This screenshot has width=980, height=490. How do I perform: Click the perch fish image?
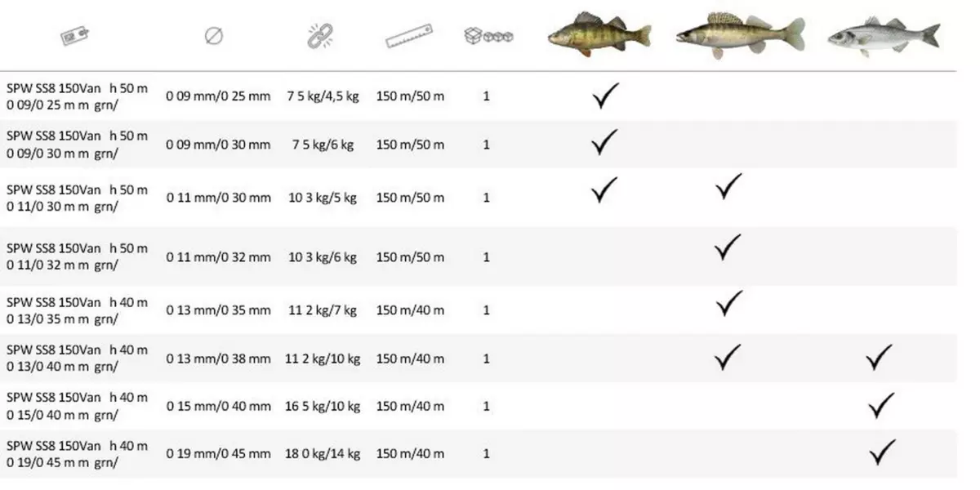coord(599,34)
